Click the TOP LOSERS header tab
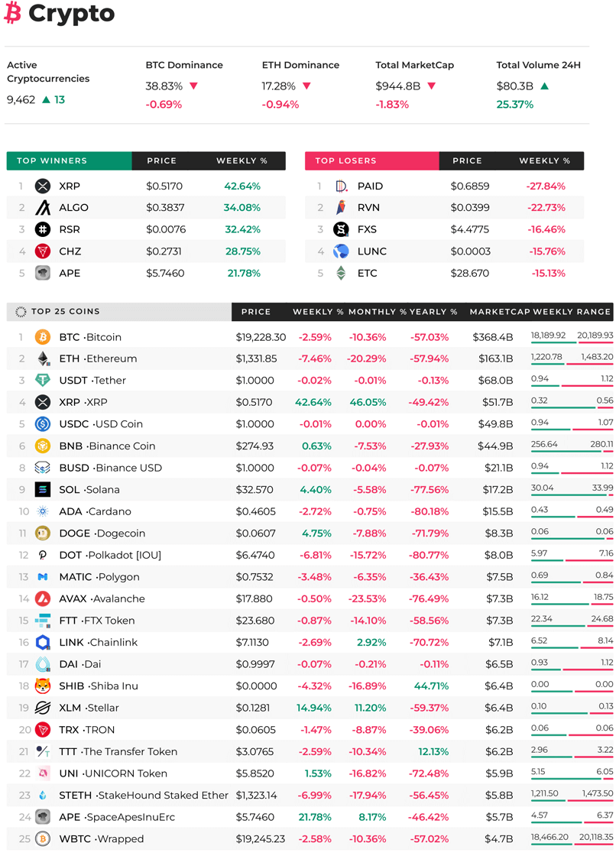The width and height of the screenshot is (616, 856). [x=372, y=160]
